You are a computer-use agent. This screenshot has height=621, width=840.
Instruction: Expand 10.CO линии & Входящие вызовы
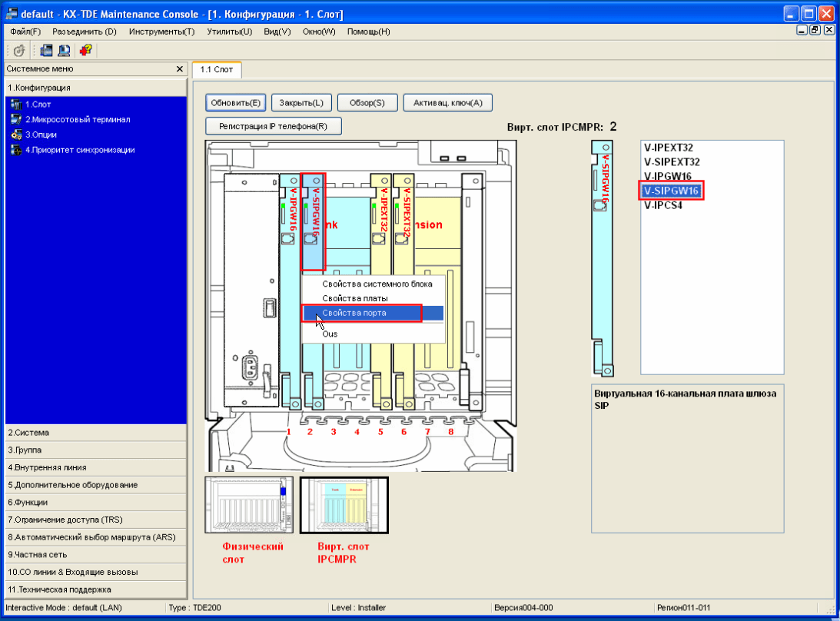click(96, 572)
